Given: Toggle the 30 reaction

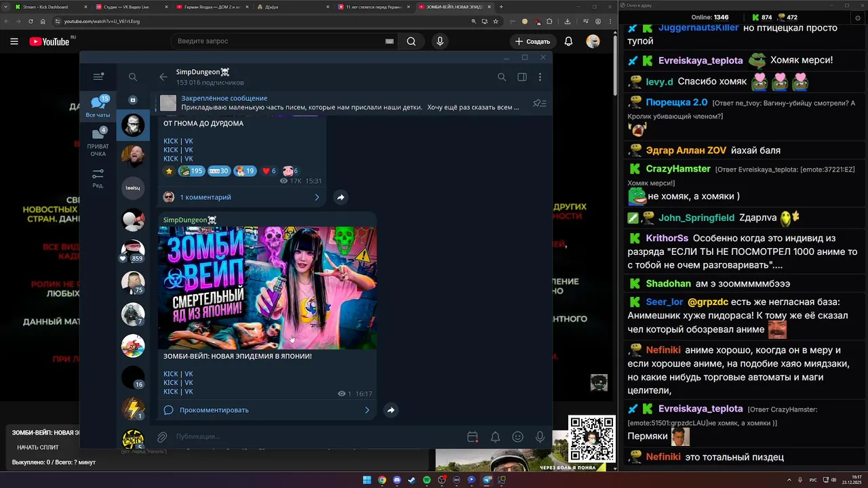Looking at the screenshot, I should pos(218,171).
